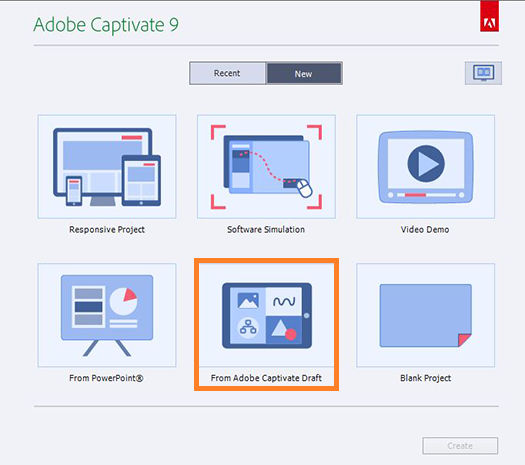This screenshot has width=525, height=465.
Task: Select the From PowerPoint presentation icon
Action: pos(107,315)
